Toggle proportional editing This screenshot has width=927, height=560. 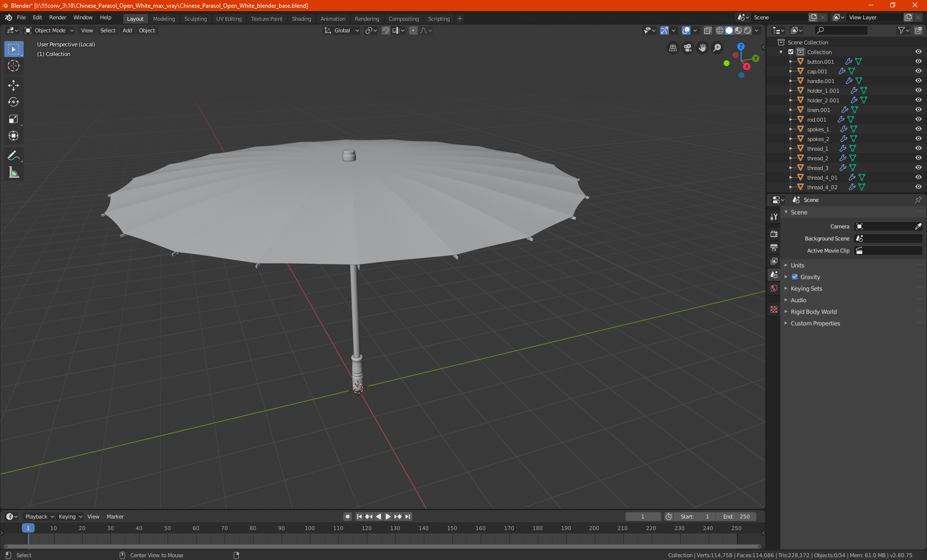click(413, 30)
